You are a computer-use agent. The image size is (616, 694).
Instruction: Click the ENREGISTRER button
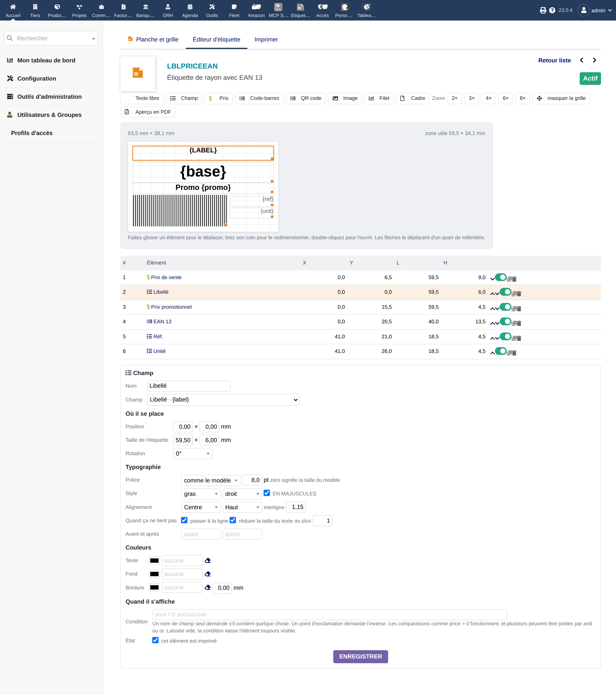361,656
